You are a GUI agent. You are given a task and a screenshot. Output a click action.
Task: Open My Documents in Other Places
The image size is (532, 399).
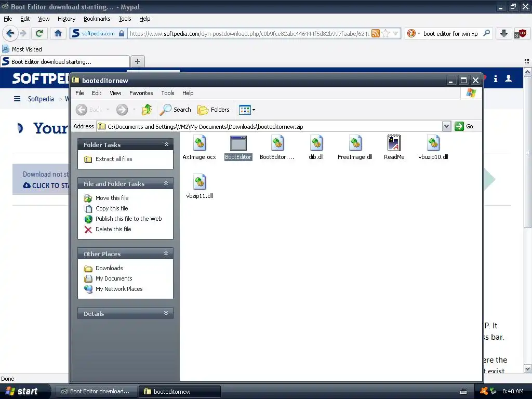[114, 278]
